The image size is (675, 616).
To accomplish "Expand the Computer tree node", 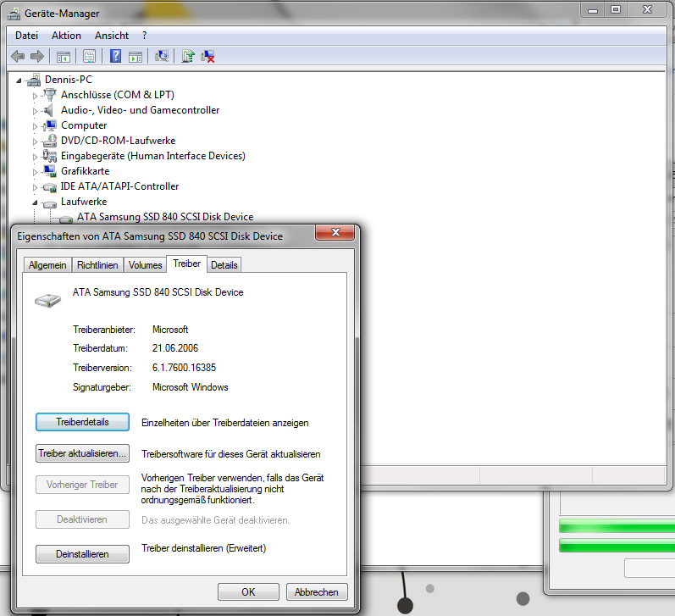I will click(x=35, y=126).
